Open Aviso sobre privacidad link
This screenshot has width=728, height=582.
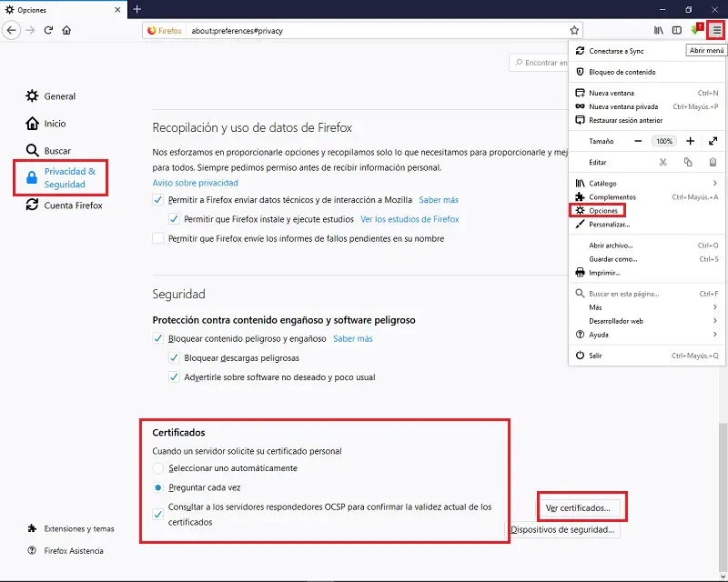tap(195, 183)
